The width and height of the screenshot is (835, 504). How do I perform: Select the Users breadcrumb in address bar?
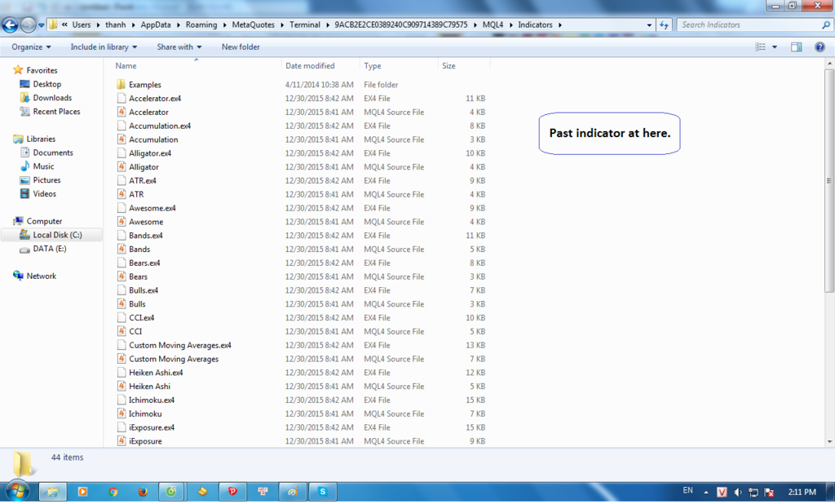[x=82, y=24]
